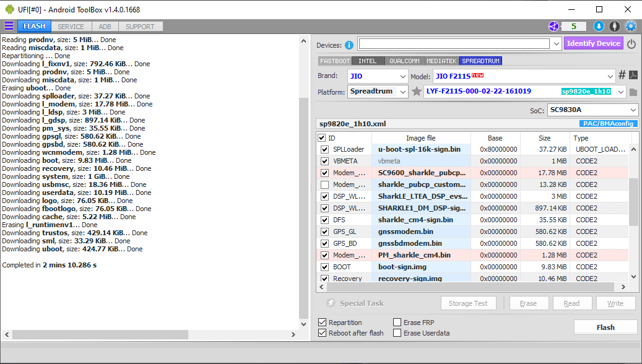Click the Special Task lightning icon
Screen dimensions: 642x364
click(331, 303)
